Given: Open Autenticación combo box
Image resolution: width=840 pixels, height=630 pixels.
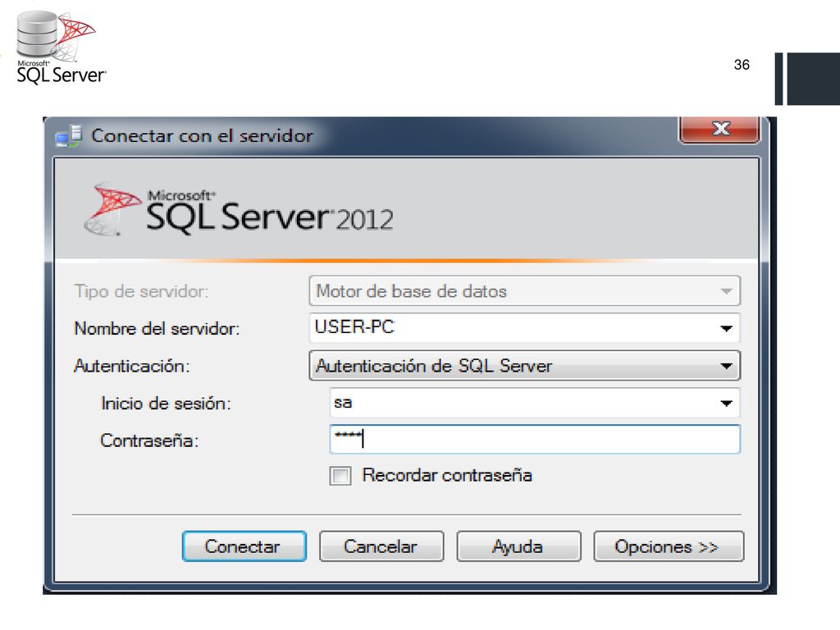Looking at the screenshot, I should coord(524,365).
